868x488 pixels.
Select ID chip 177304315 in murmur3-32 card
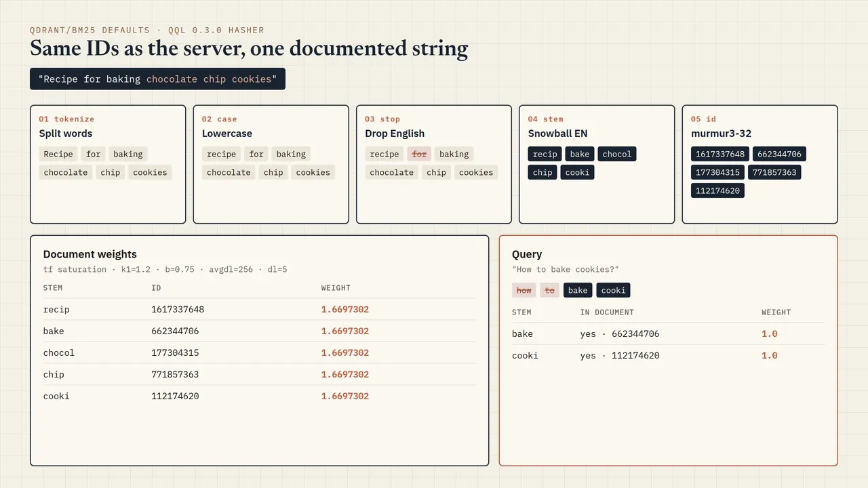pyautogui.click(x=718, y=172)
